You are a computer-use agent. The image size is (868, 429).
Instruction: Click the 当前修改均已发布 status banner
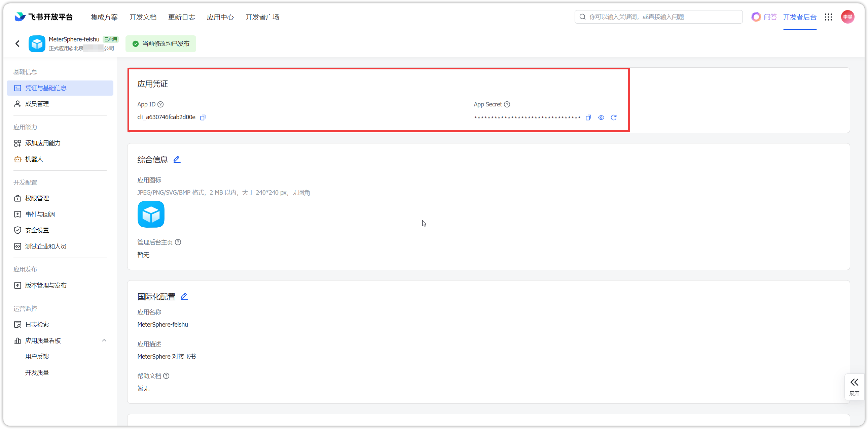click(161, 44)
